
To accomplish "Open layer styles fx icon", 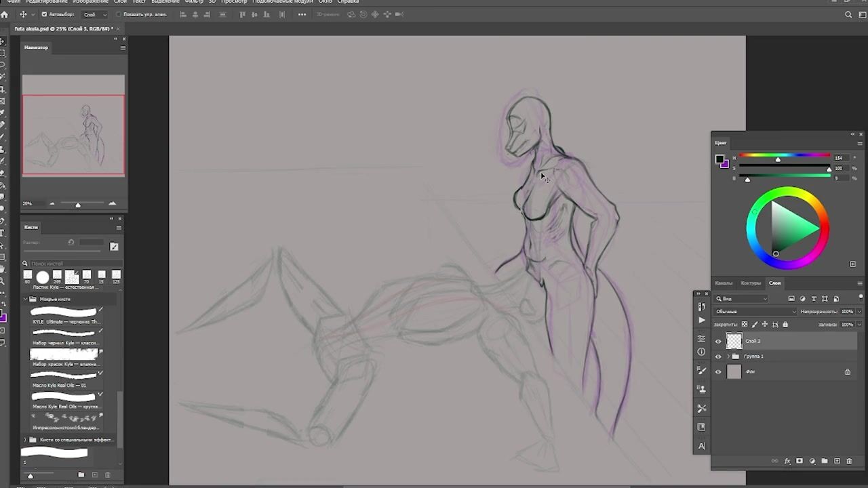I will [787, 461].
